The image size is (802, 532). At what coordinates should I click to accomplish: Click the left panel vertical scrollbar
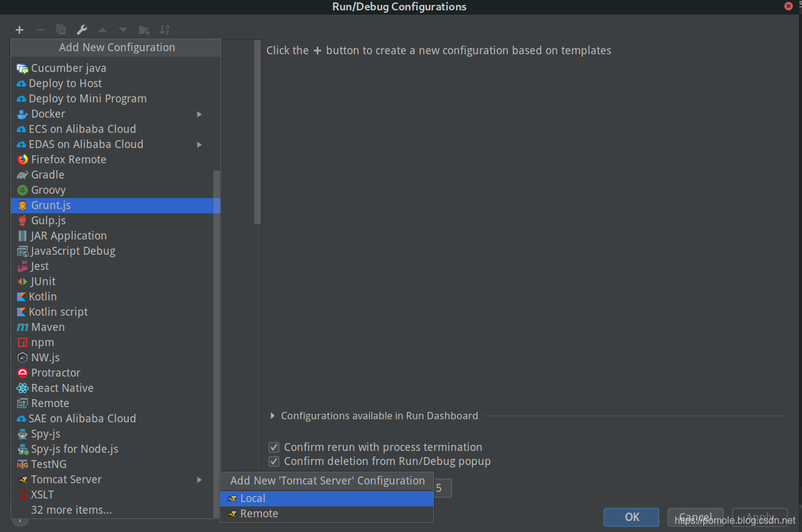257,132
